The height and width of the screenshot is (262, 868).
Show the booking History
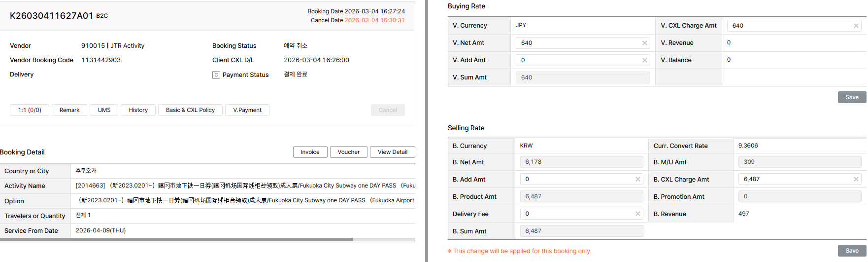tap(138, 110)
